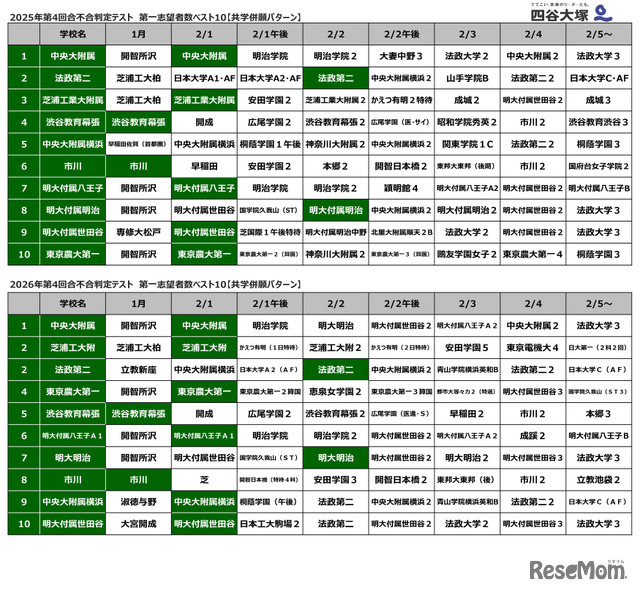Select the 鴎友学園女子2 cell

coord(467,254)
